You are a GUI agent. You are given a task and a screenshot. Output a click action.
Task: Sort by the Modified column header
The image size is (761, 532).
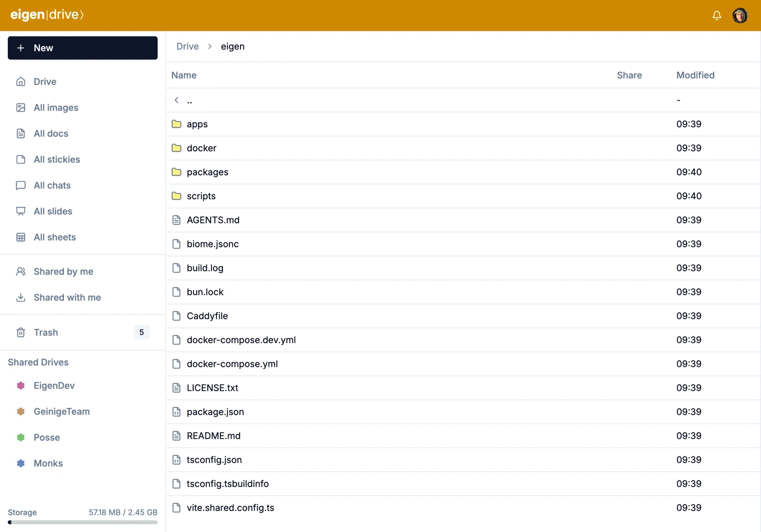695,75
